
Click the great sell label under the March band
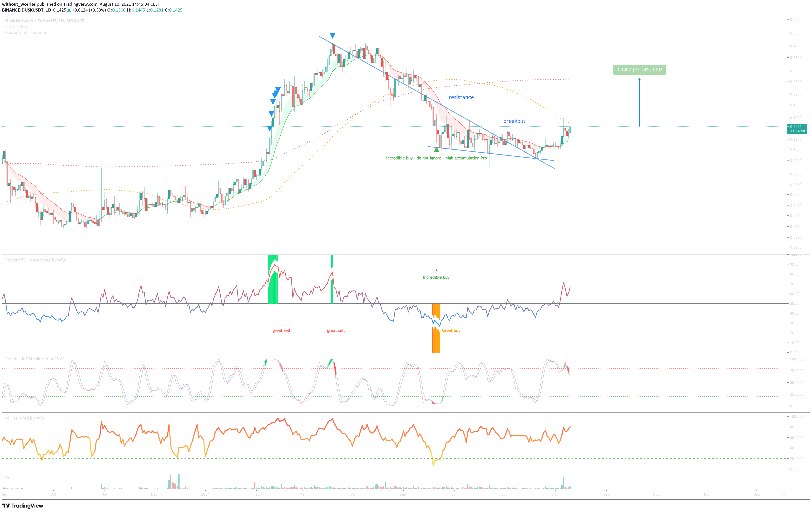(x=336, y=330)
